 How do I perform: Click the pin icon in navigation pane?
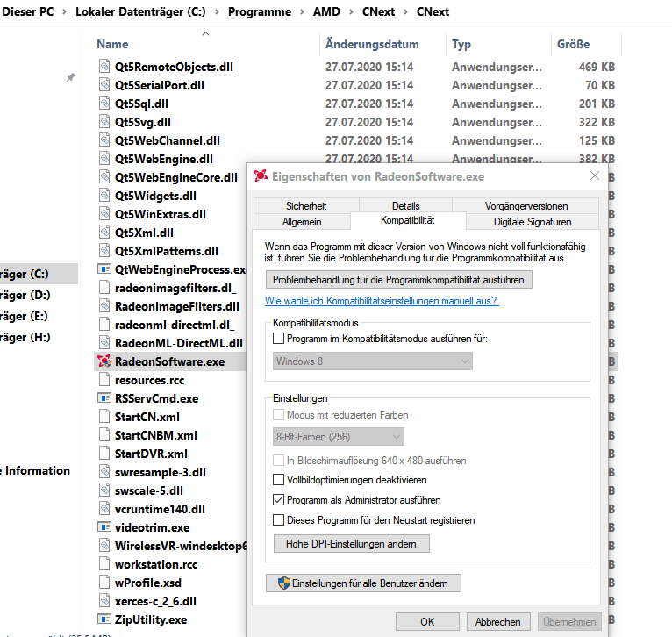71,77
